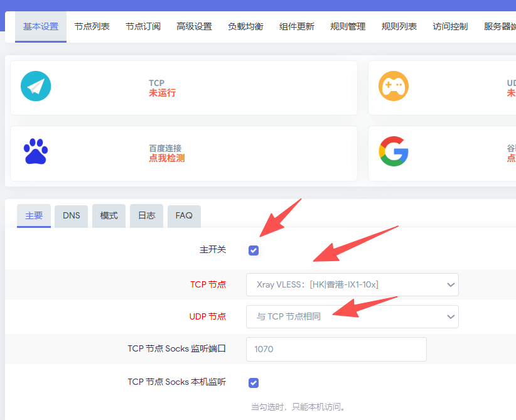Viewport: 516px width, 420px height.
Task: Toggle the 主开关 checkbox
Action: click(x=254, y=250)
